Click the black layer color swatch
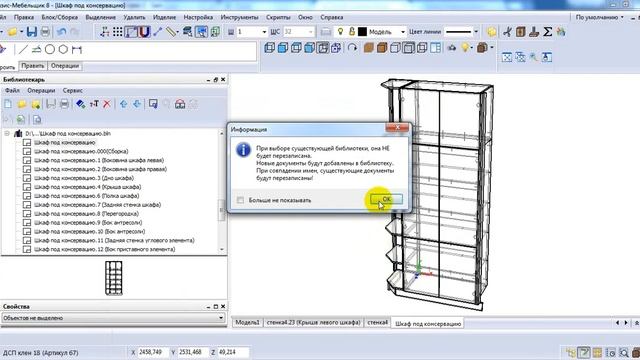The width and height of the screenshot is (640, 360). click(362, 32)
